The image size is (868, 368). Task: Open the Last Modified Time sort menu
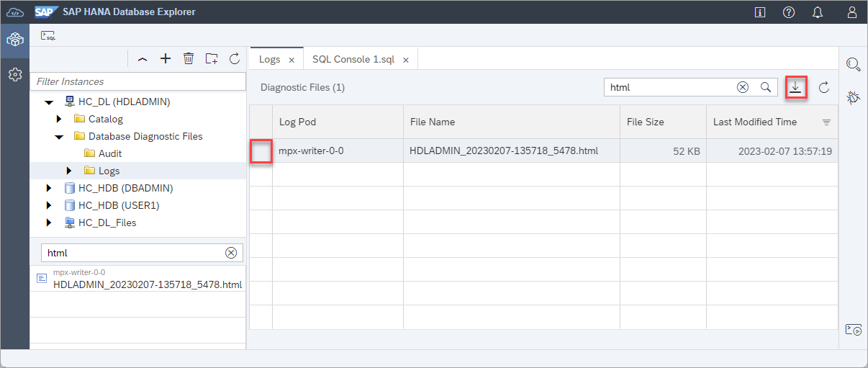pos(826,122)
